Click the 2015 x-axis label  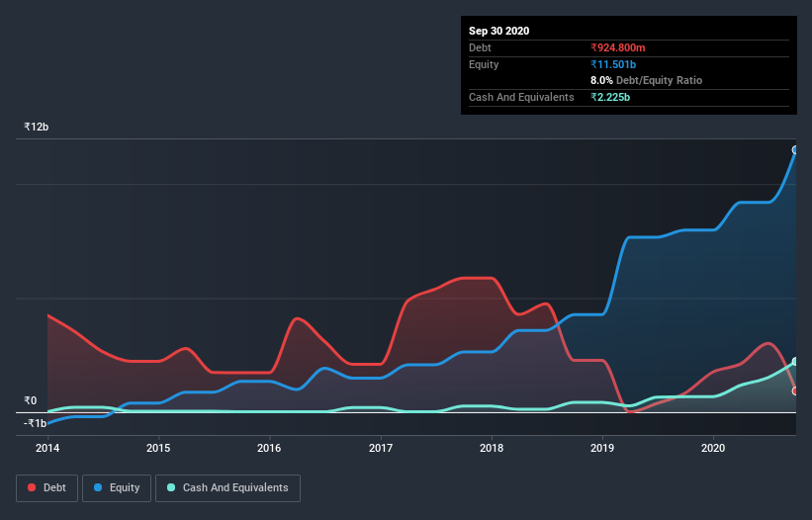158,448
